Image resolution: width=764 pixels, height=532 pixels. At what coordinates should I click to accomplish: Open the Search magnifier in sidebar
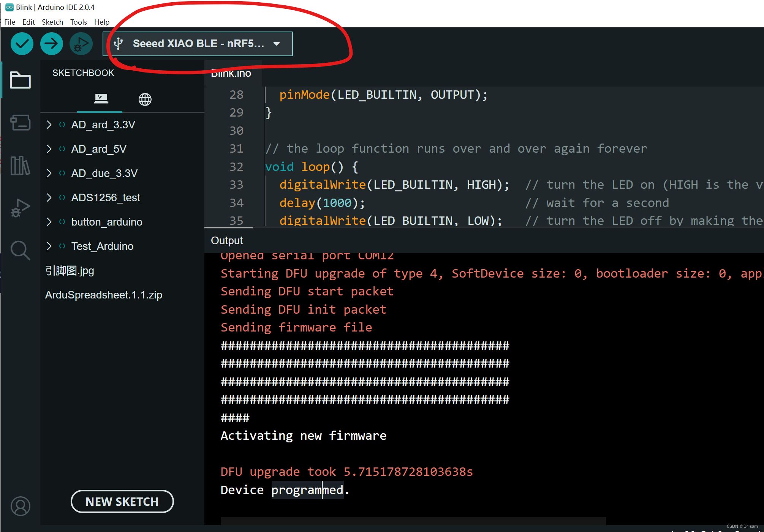20,250
